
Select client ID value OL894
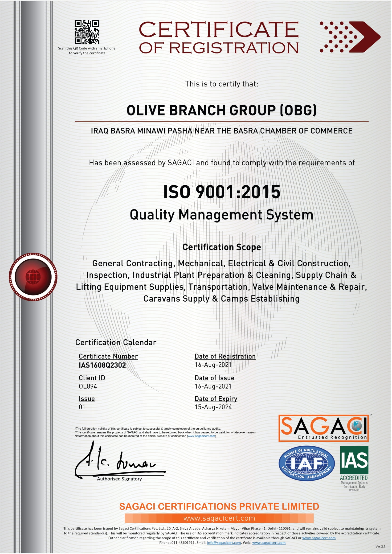88,386
